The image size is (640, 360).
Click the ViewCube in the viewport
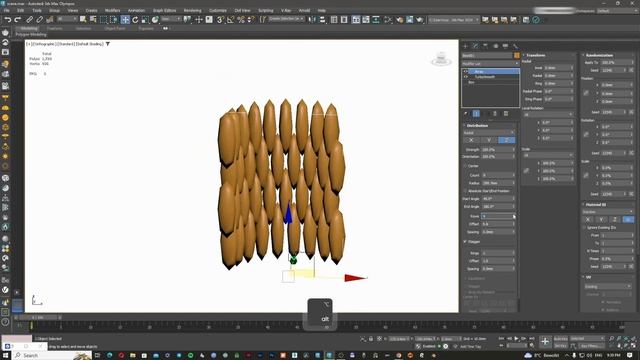click(441, 59)
